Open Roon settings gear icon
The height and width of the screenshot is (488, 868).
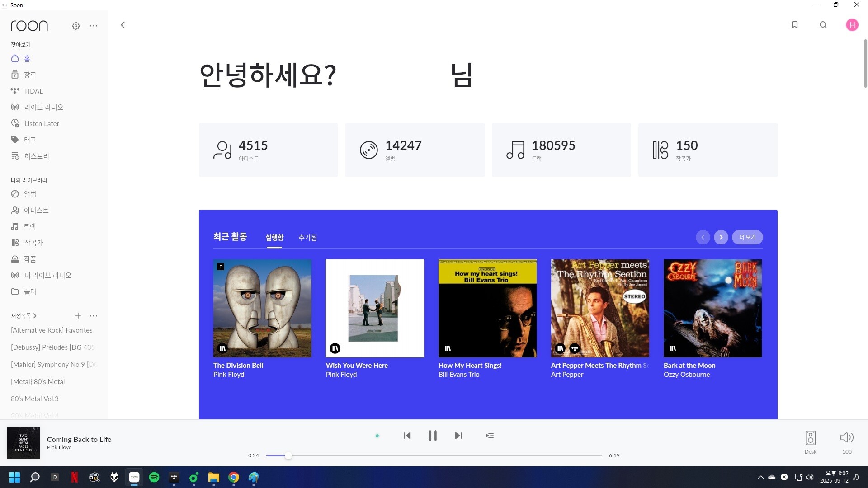pyautogui.click(x=76, y=26)
